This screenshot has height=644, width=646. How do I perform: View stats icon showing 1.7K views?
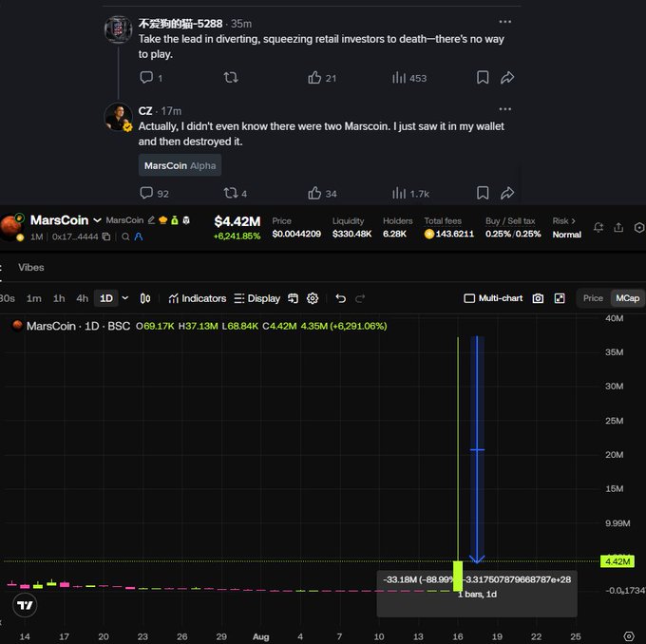tap(398, 193)
